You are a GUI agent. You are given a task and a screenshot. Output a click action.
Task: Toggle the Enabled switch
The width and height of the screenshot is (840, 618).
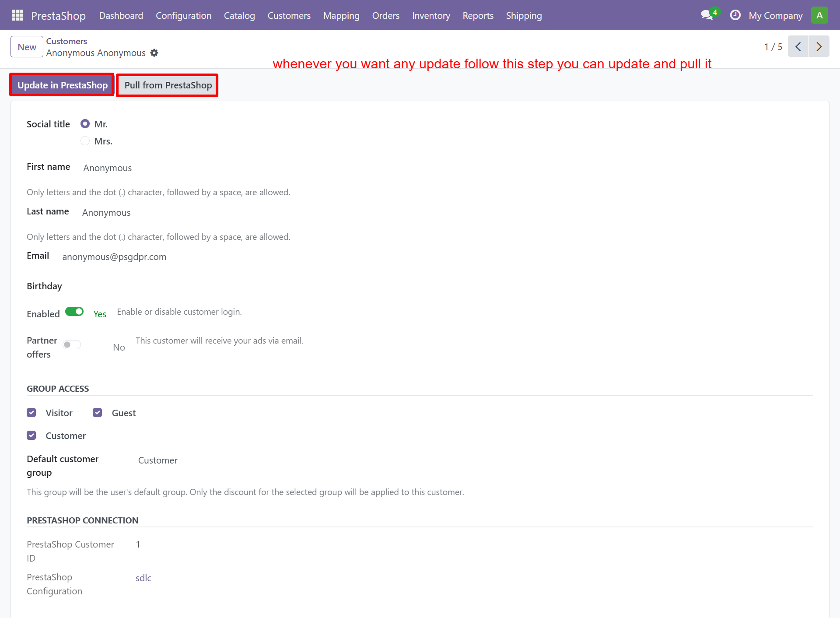tap(74, 312)
